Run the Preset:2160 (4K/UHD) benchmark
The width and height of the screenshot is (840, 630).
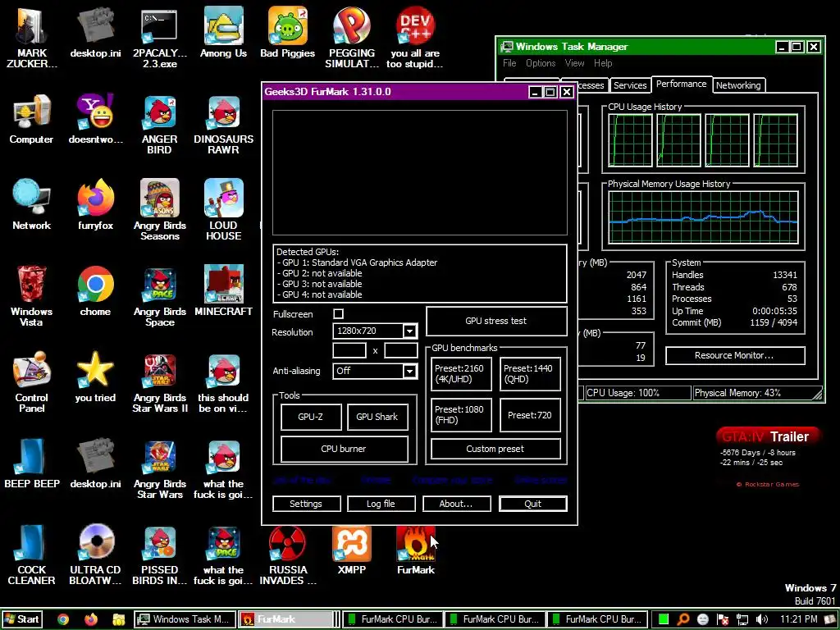tap(461, 373)
